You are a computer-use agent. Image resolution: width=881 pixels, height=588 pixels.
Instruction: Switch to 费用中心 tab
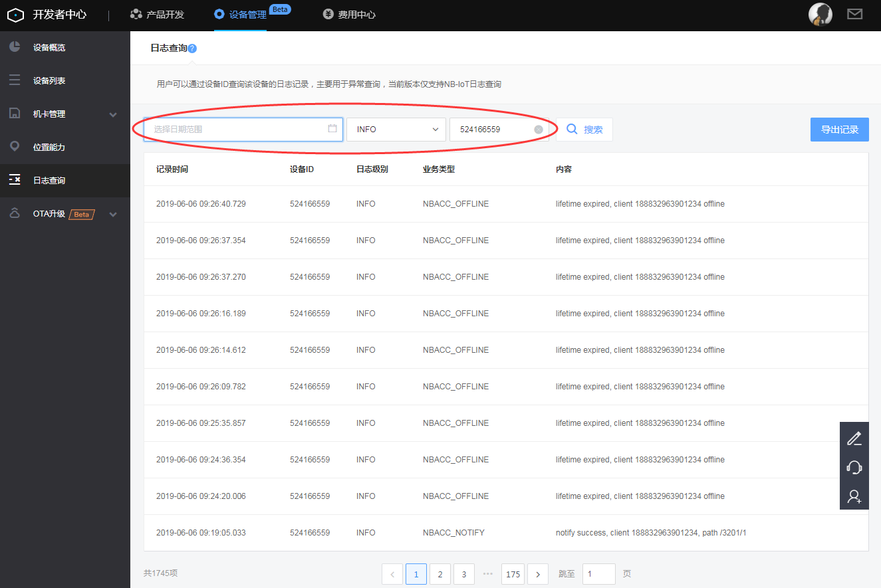(x=349, y=14)
